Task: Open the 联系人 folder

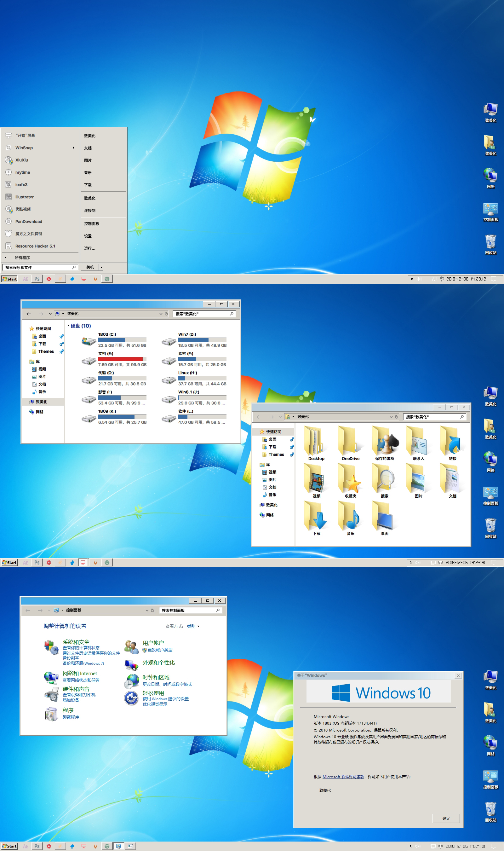Action: click(418, 443)
